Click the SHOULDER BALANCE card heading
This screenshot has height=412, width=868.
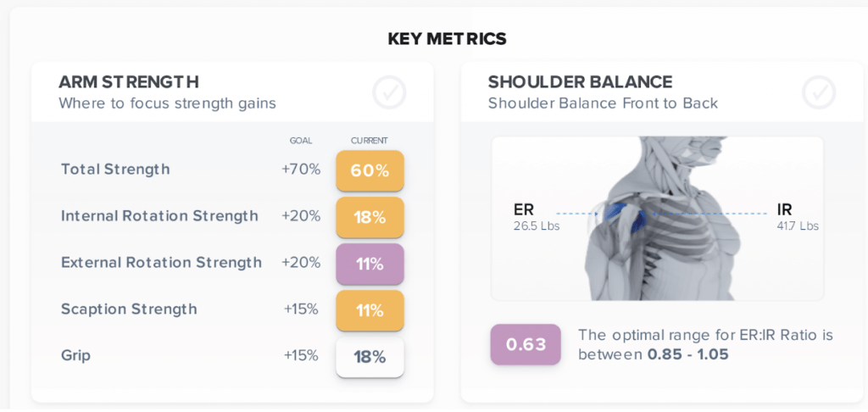pos(580,82)
